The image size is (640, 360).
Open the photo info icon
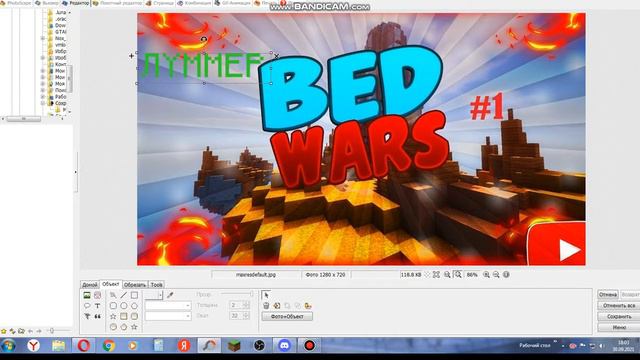[506, 275]
